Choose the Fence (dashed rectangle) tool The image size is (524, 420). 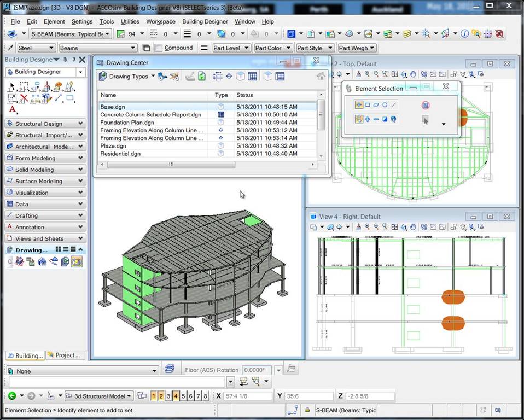[23, 87]
